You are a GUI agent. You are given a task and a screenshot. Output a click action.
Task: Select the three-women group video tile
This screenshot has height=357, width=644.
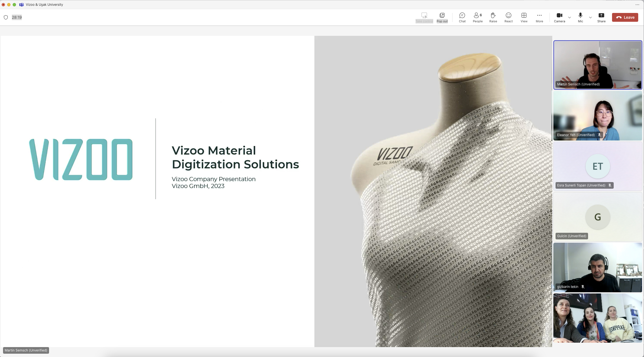(597, 318)
